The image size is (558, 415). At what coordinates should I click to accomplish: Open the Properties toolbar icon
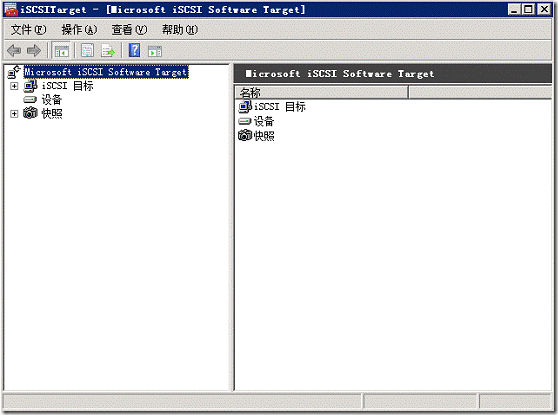87,51
